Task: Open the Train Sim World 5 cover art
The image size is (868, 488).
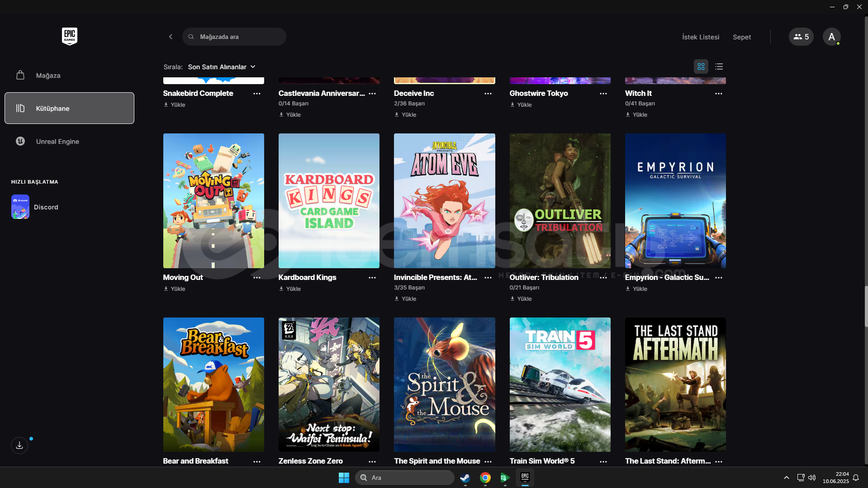Action: pyautogui.click(x=560, y=384)
